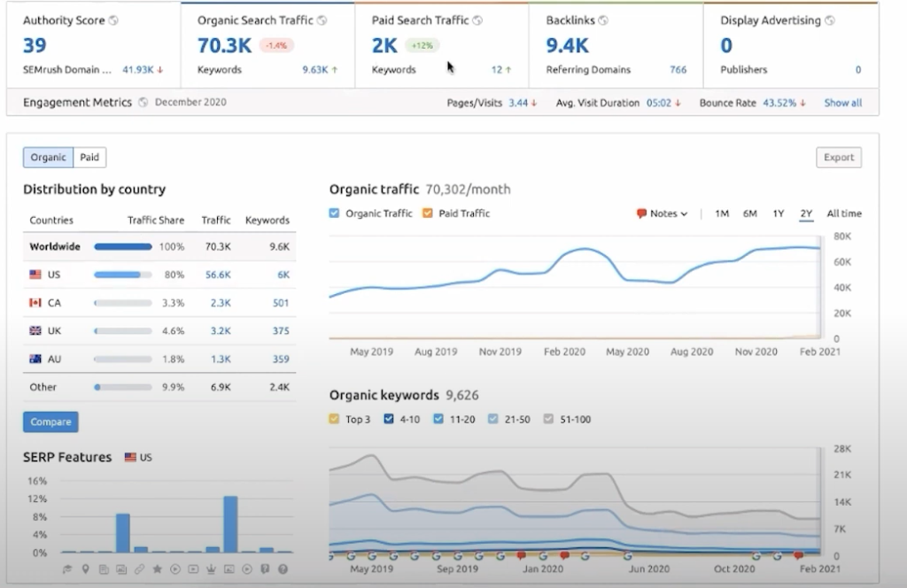Toggle the Paid Traffic checkbox
The width and height of the screenshot is (907, 588).
(428, 213)
